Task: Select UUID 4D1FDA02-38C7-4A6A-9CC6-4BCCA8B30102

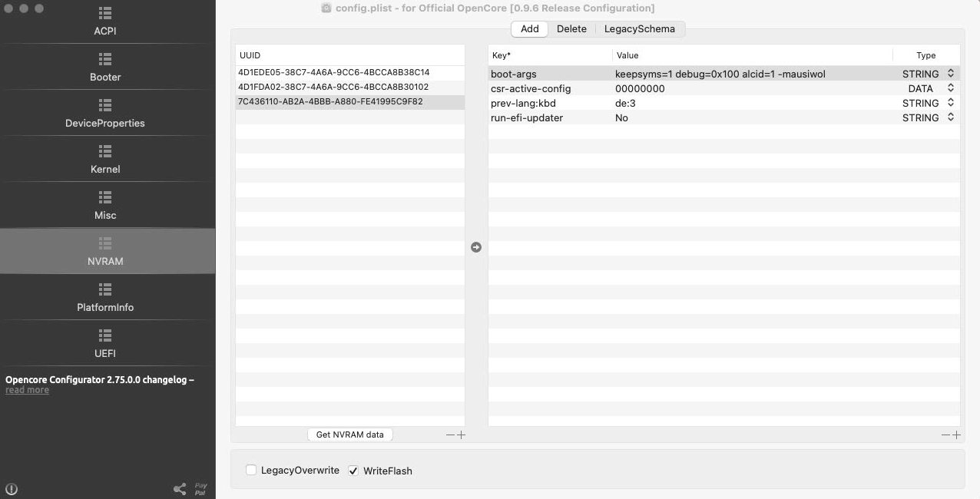Action: [349, 87]
